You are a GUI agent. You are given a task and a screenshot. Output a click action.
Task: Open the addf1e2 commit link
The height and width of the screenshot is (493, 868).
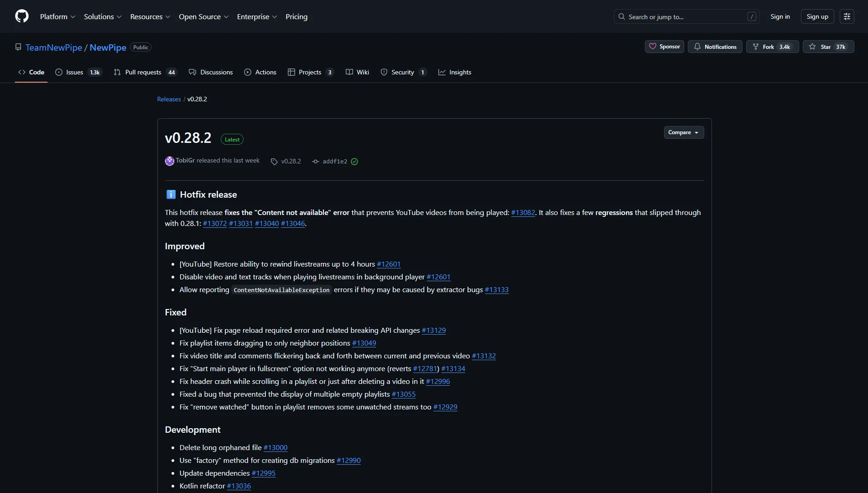coord(334,162)
